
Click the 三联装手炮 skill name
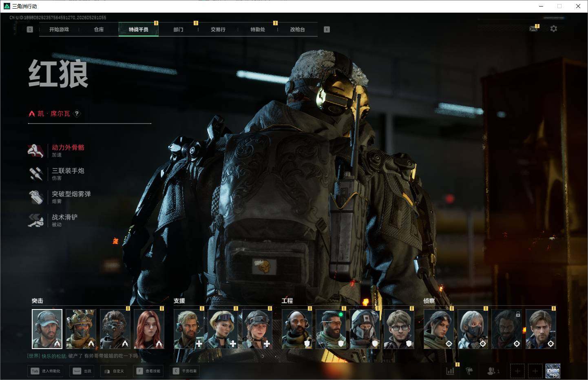pyautogui.click(x=68, y=171)
